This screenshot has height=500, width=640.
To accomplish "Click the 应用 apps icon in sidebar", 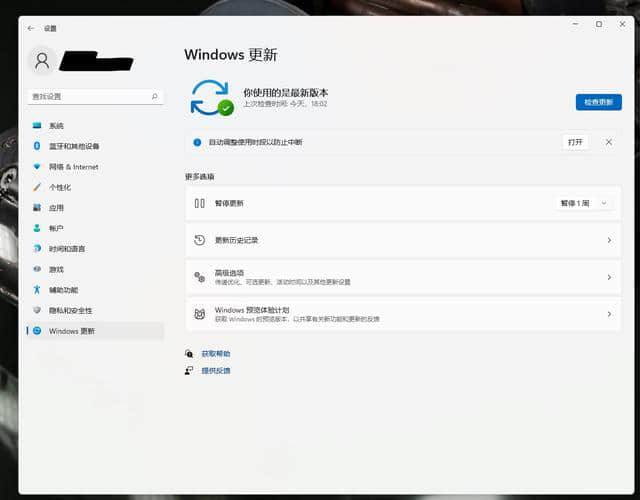I will (x=37, y=207).
